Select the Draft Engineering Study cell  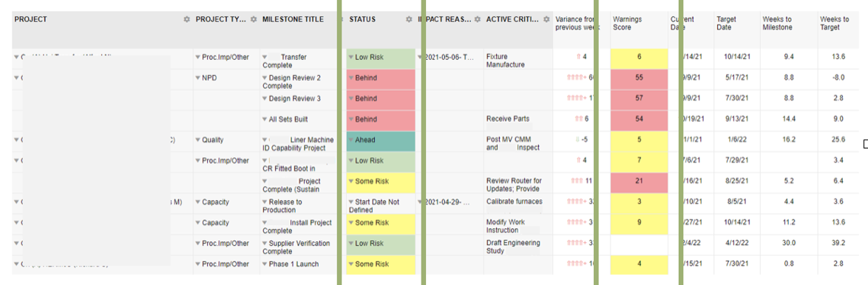519,244
